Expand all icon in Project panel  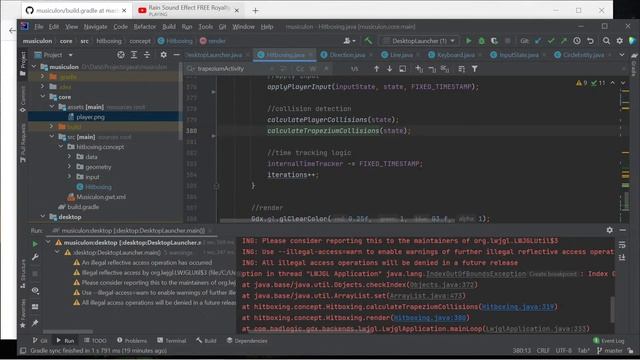[x=134, y=55]
